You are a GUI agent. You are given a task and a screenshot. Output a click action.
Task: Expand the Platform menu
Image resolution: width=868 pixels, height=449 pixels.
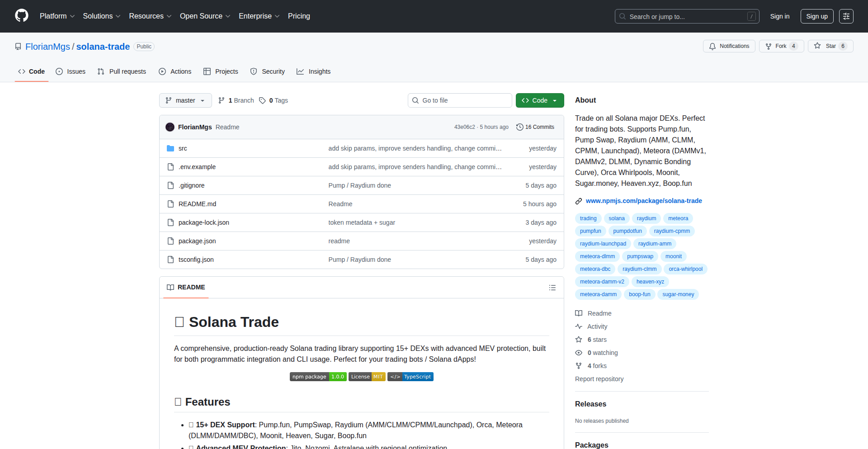click(x=57, y=16)
